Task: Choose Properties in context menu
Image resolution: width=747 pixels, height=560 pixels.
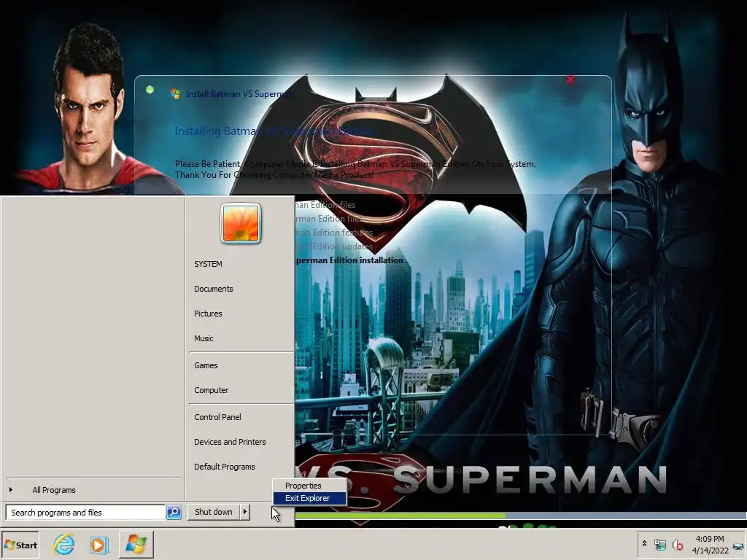Action: tap(309, 486)
